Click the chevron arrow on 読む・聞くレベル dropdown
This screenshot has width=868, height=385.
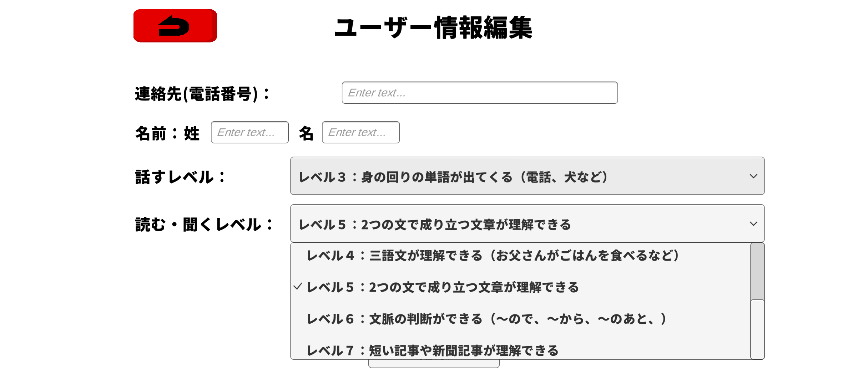pyautogui.click(x=753, y=224)
